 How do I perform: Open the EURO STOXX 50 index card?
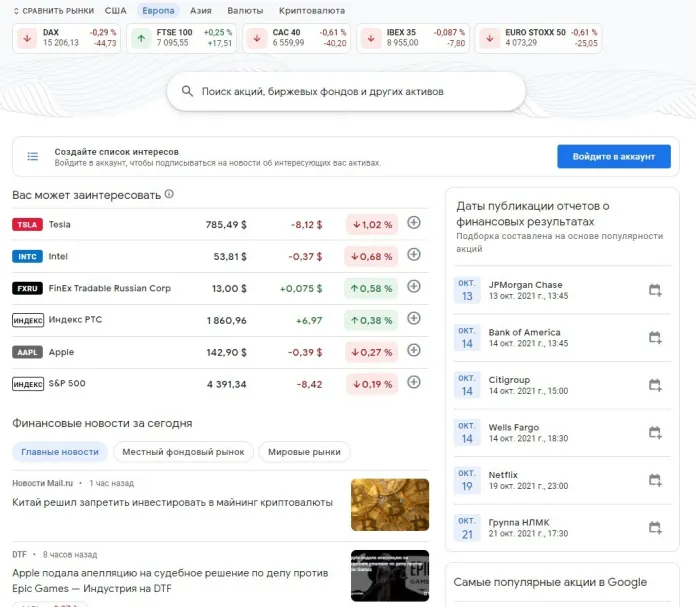click(x=538, y=38)
